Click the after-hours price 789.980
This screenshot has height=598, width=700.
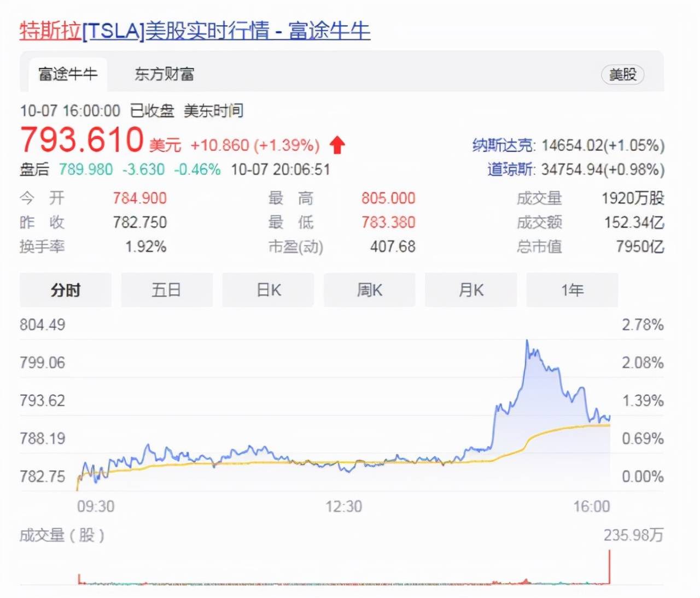(86, 169)
